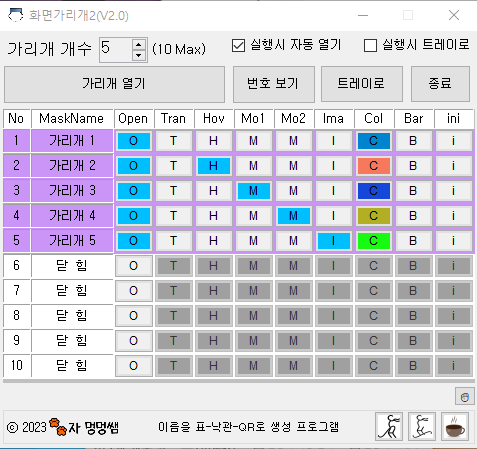Click the 가리개 개수 number field
Screen dimensions: 477x449
pos(116,50)
